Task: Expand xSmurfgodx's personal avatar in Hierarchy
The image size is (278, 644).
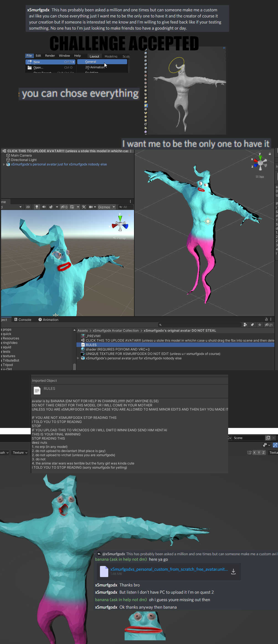Action: [4, 164]
